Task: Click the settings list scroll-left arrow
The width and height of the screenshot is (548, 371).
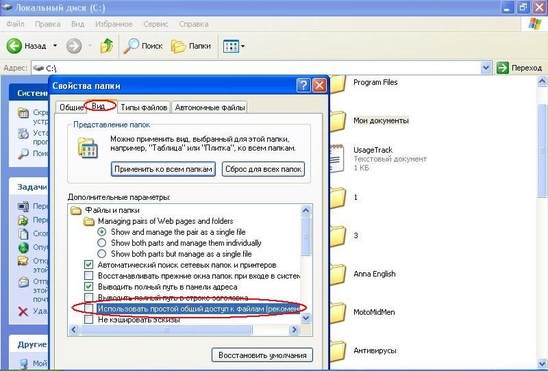Action: pyautogui.click(x=74, y=329)
